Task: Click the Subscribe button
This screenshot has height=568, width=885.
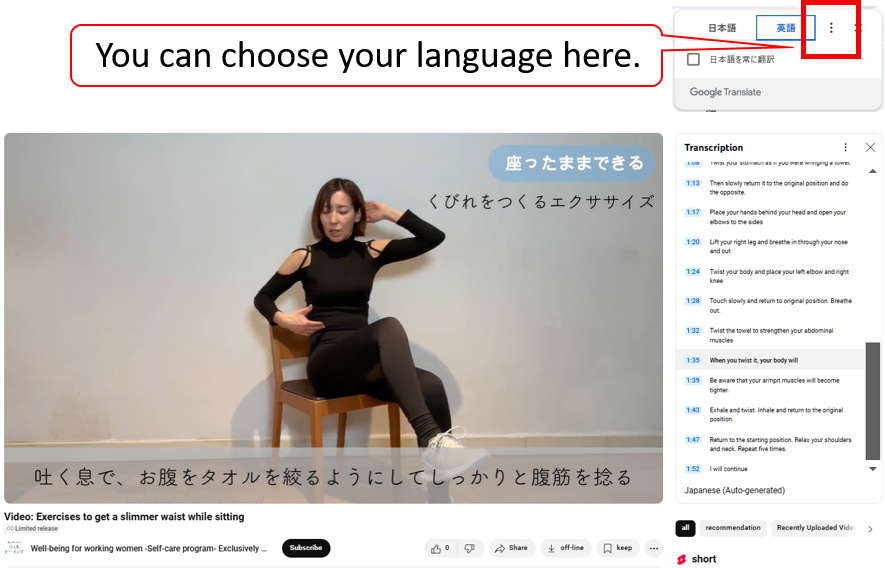Action: tap(306, 548)
